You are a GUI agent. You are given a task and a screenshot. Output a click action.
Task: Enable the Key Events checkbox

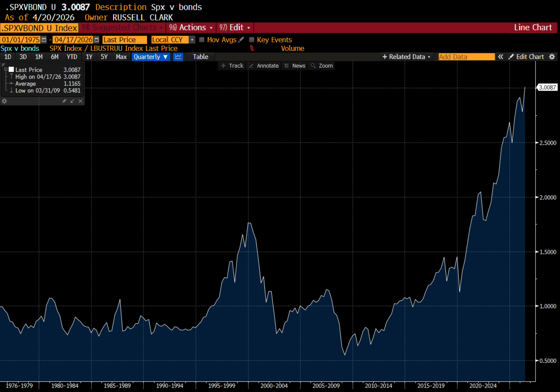pyautogui.click(x=252, y=40)
